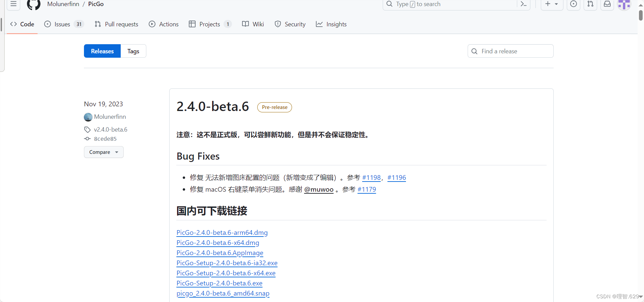Click the Pre-release label badge
Image resolution: width=644 pixels, height=302 pixels.
coord(274,107)
